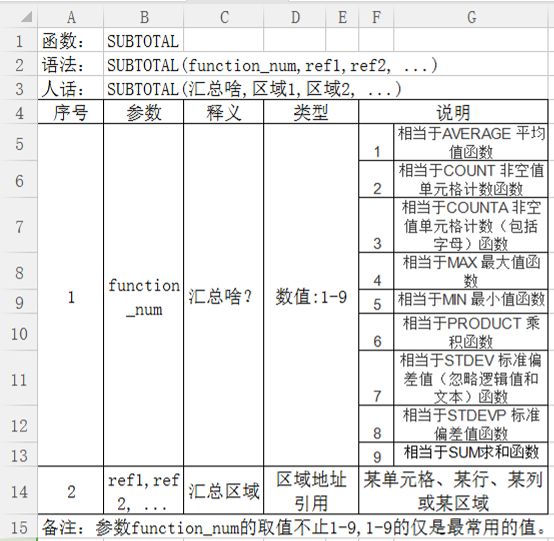Click the COUNTA description cell
The image size is (554, 541).
tap(471, 225)
